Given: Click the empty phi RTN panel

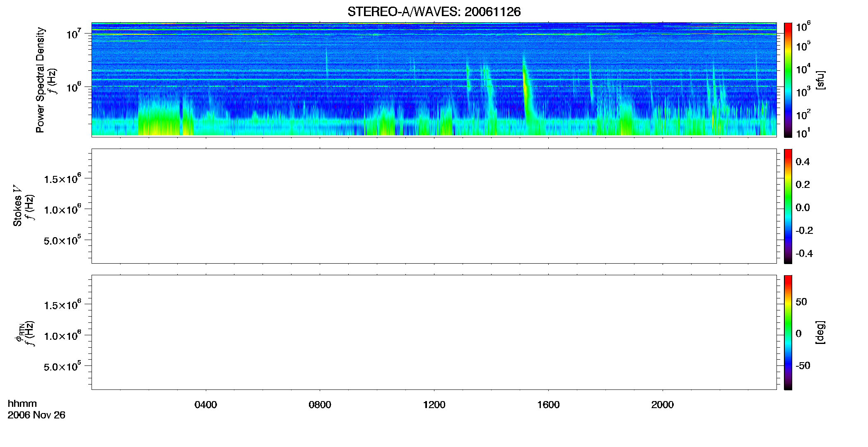Looking at the screenshot, I should point(434,332).
